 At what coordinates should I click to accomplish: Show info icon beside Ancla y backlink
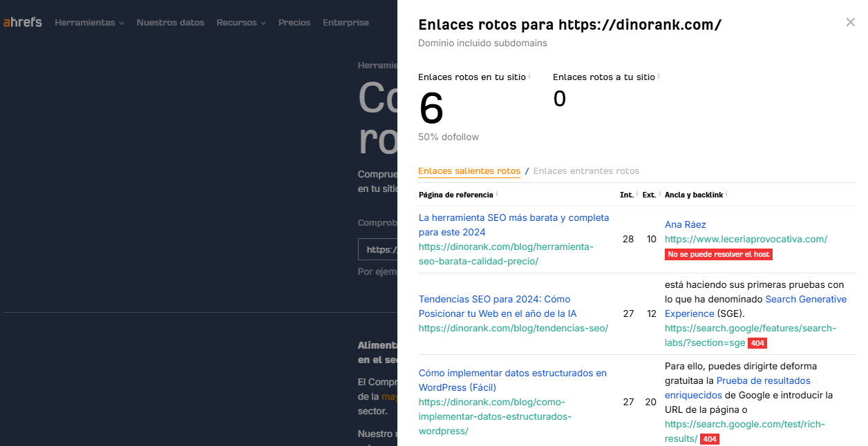coord(726,194)
